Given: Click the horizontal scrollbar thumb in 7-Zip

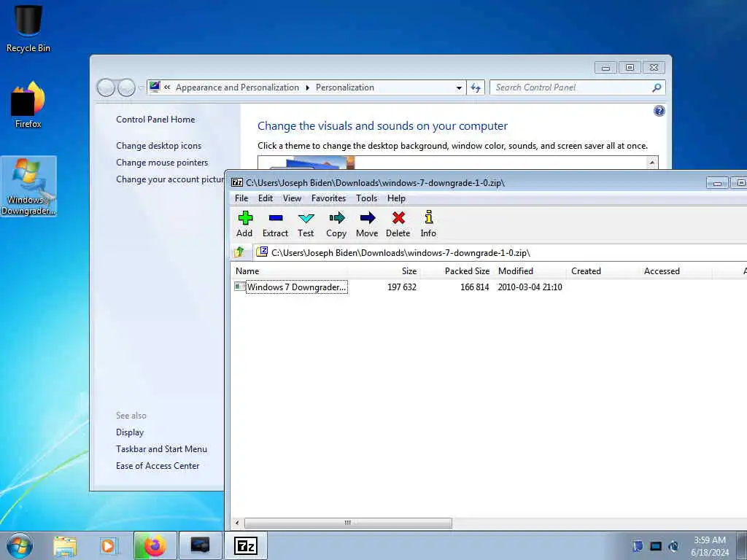Looking at the screenshot, I should [x=348, y=523].
